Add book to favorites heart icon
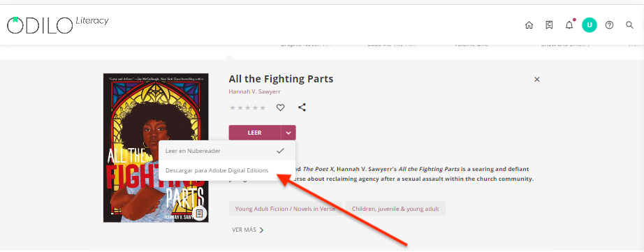 point(280,108)
